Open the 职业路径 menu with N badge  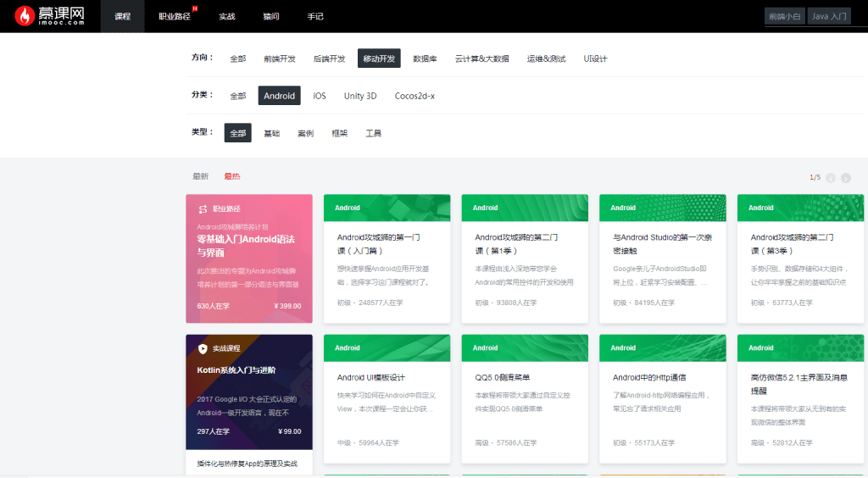(175, 16)
